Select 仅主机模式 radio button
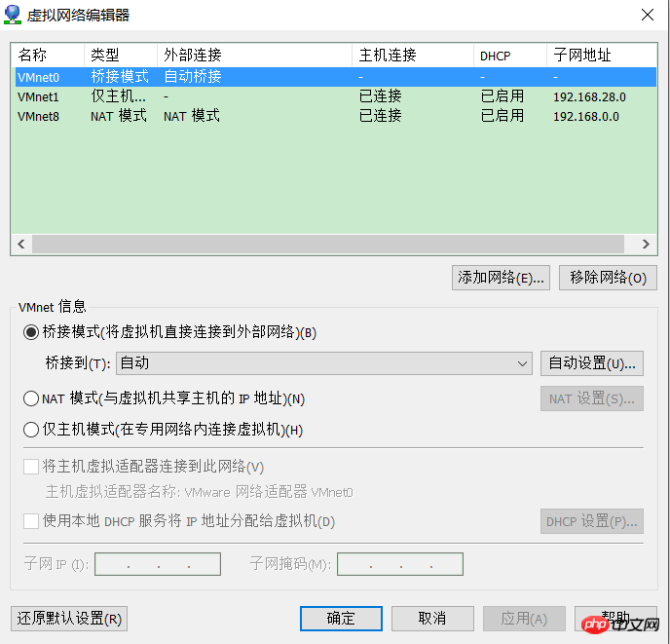This screenshot has height=644, width=670. pyautogui.click(x=31, y=430)
